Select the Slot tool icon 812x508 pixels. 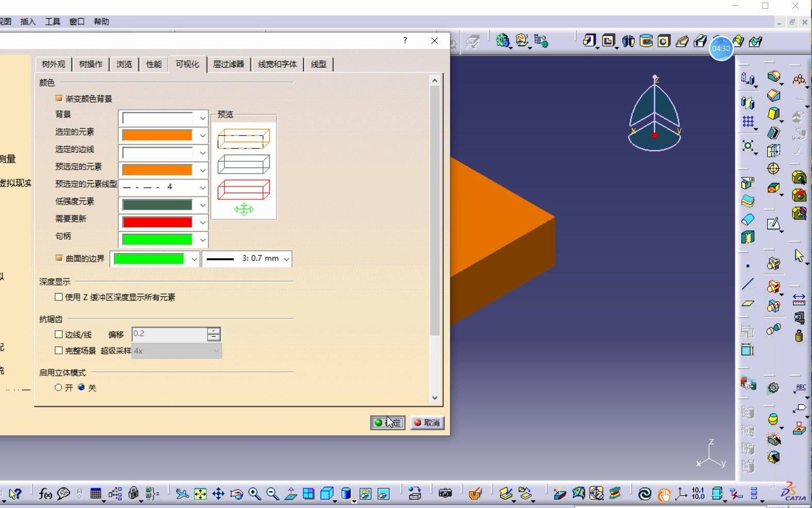(700, 41)
